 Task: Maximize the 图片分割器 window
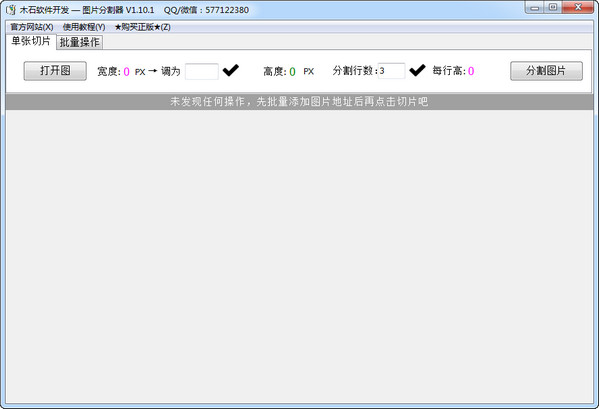pos(553,7)
